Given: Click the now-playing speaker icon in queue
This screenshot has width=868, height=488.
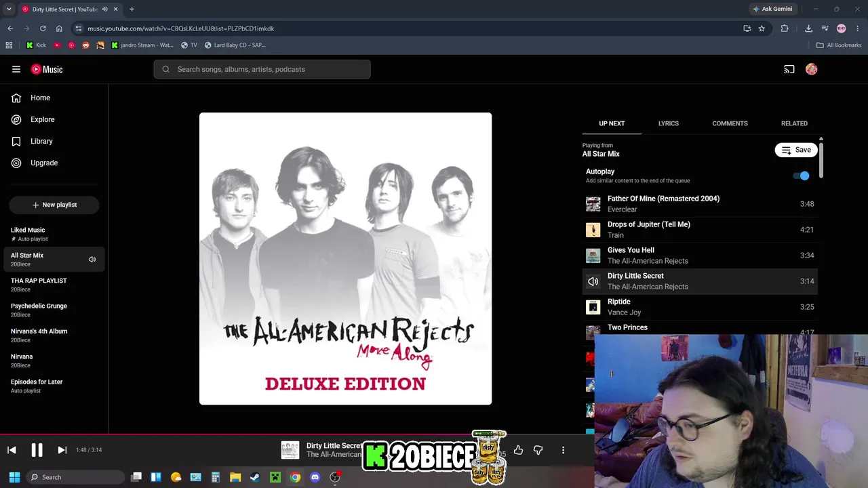Looking at the screenshot, I should [x=593, y=281].
